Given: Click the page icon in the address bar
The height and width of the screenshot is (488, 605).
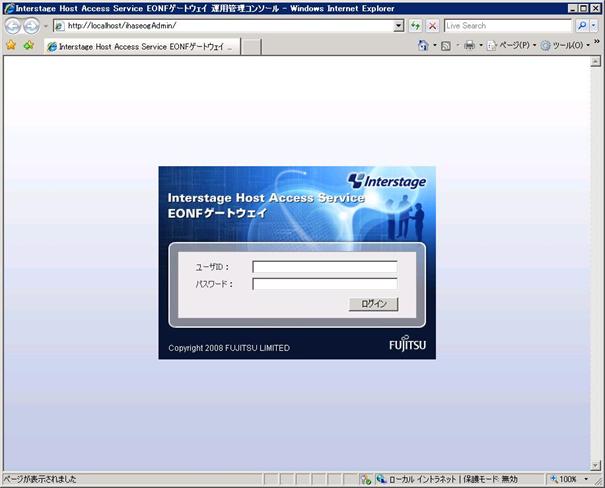Looking at the screenshot, I should pyautogui.click(x=59, y=26).
